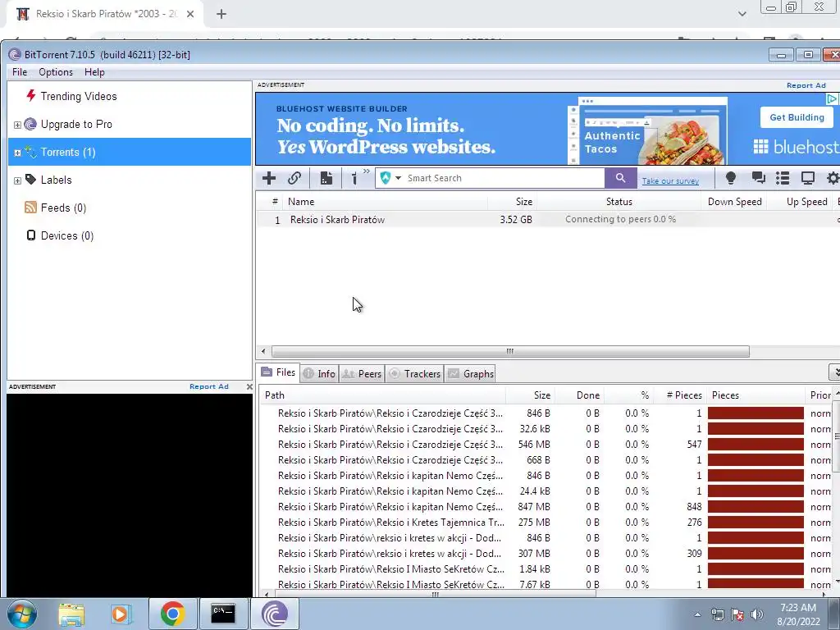Click the RSS Feeds orange icon
The image size is (840, 630).
(30, 208)
